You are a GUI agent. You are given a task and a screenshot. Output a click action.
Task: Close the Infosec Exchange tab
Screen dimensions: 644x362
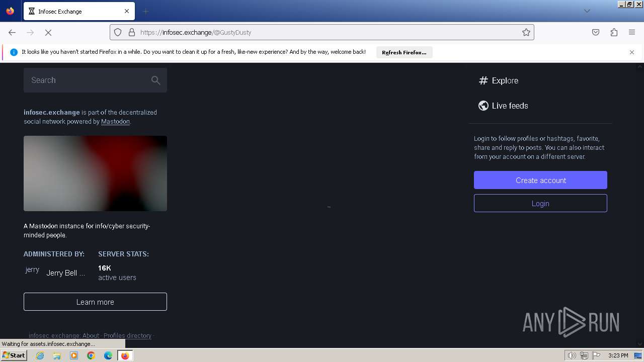127,11
